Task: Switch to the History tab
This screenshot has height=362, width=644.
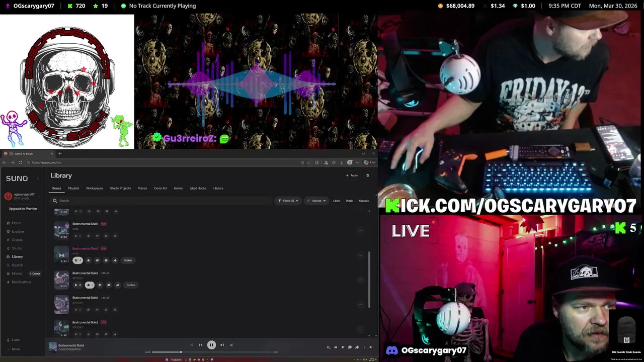Action: (x=218, y=188)
